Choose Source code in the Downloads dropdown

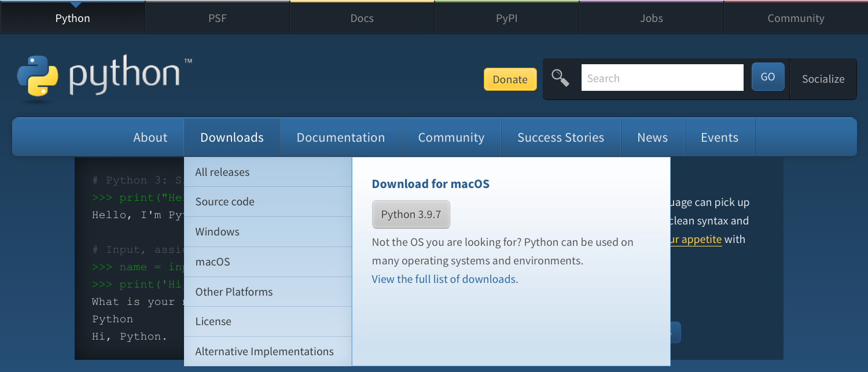pyautogui.click(x=225, y=201)
